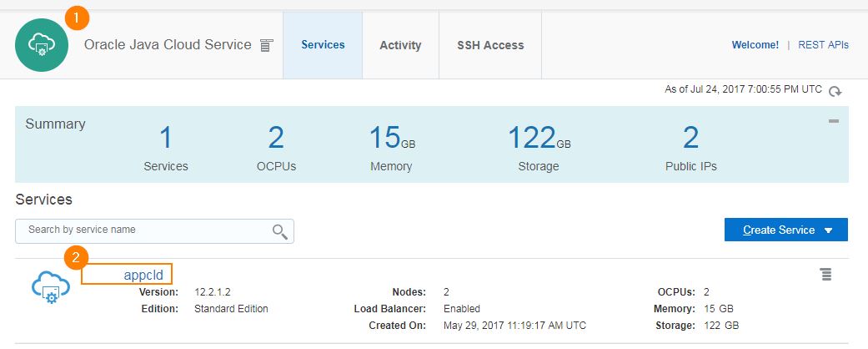Open the appcld service link
Viewport: 868px width, 349px height.
[x=143, y=275]
